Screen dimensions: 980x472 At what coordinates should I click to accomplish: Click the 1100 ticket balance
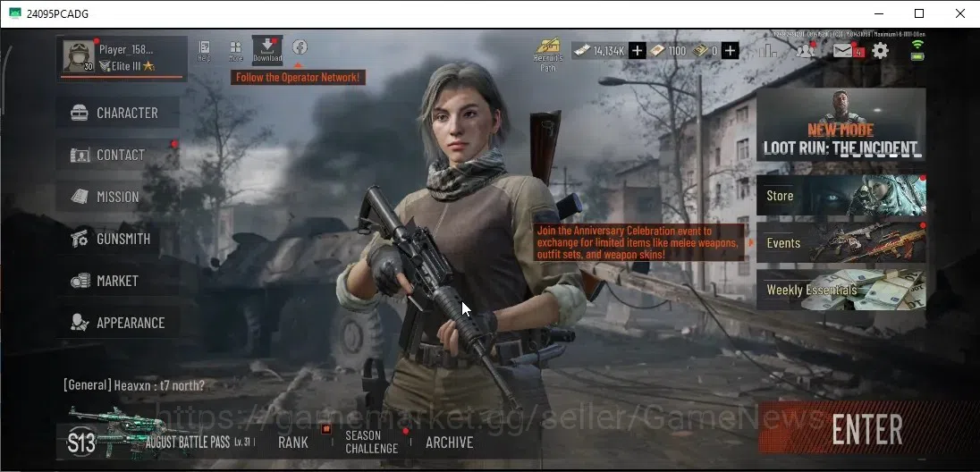[668, 51]
